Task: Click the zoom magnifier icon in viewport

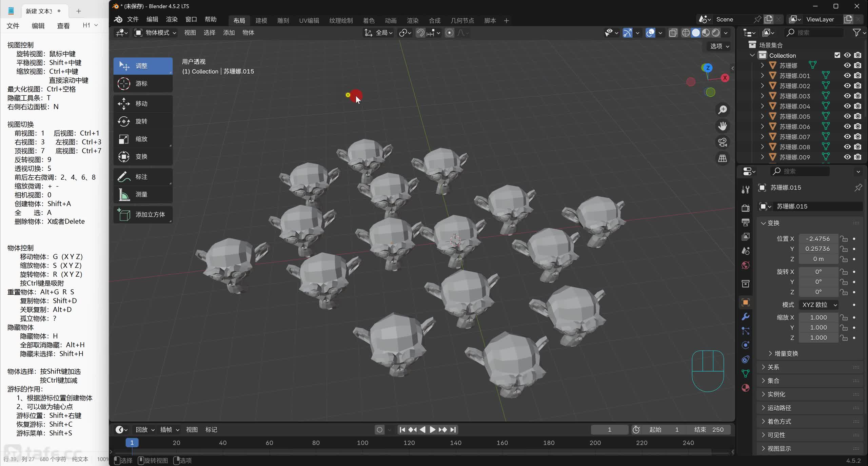Action: coord(723,110)
